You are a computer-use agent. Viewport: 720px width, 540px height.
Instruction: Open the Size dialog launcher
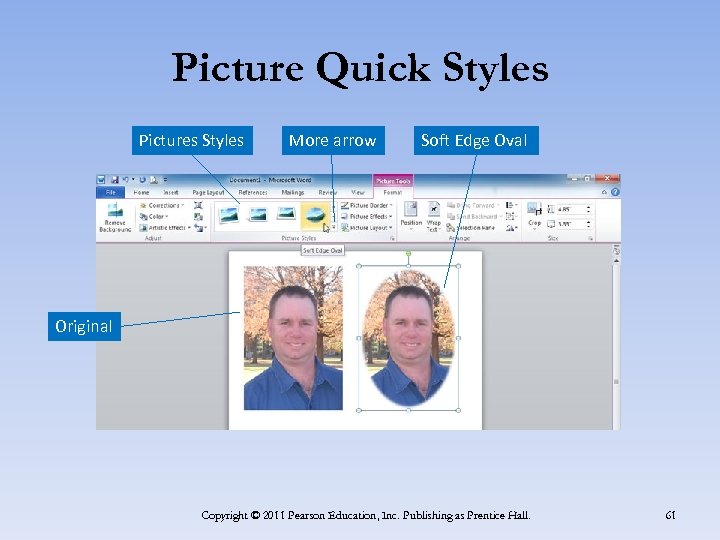click(x=591, y=238)
